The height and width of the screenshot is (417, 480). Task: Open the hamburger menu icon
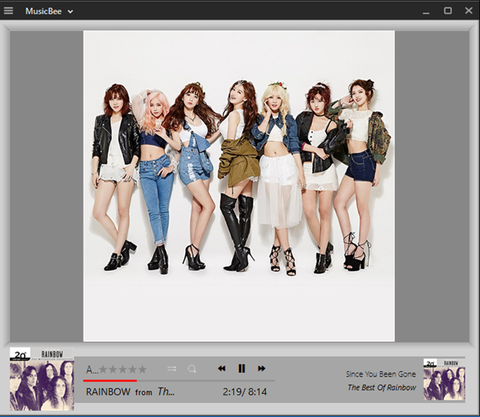(8, 11)
